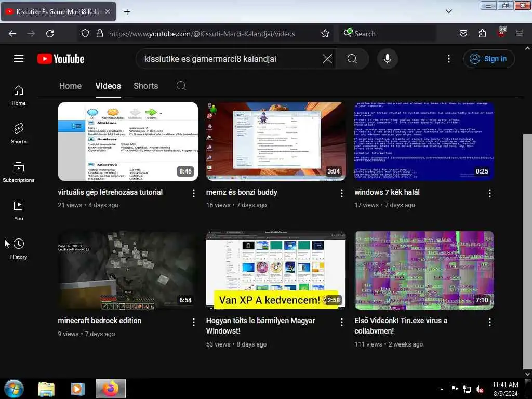
Task: Click the YouTube logo
Action: pyautogui.click(x=61, y=59)
